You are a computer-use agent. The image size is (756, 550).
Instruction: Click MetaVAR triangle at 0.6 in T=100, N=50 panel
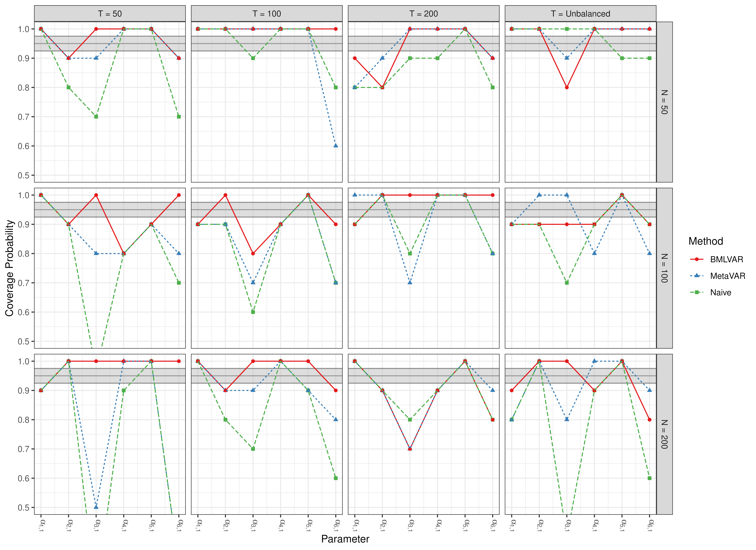coord(336,146)
